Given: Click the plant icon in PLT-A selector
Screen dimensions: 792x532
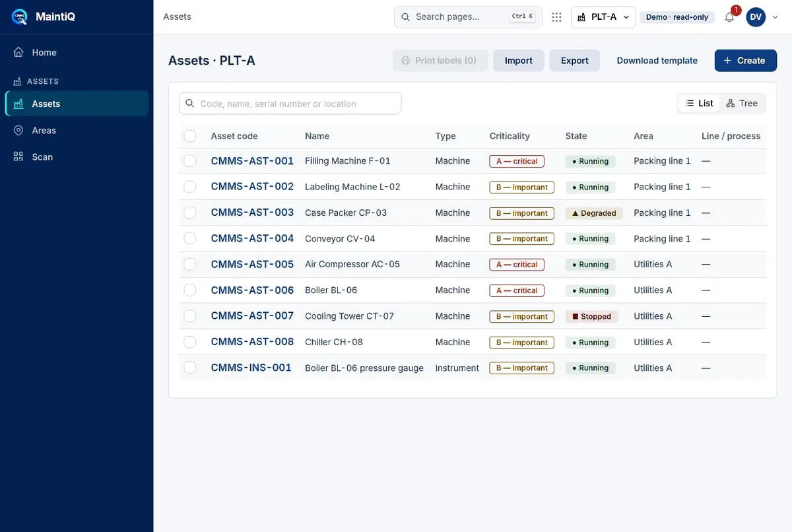Looking at the screenshot, I should (581, 17).
